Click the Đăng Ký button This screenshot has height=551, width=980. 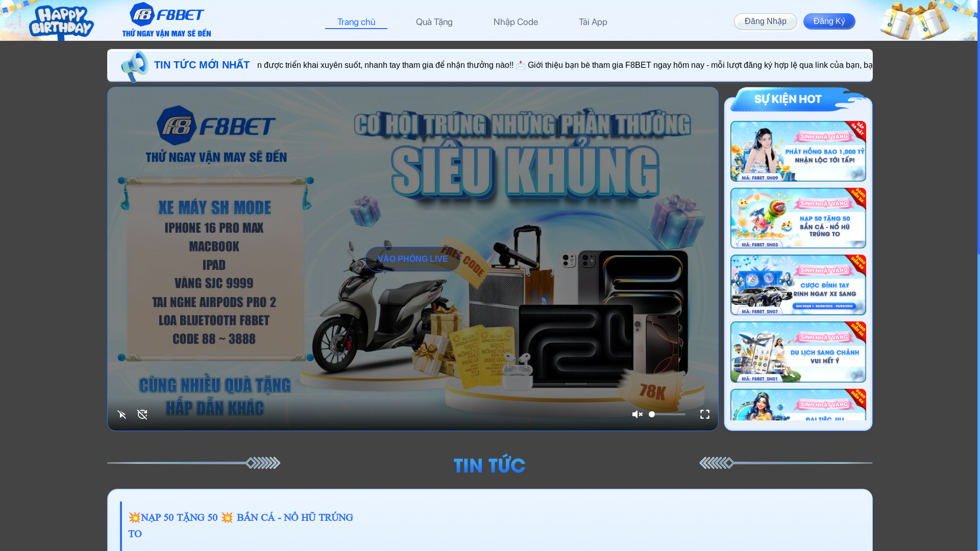pos(829,21)
